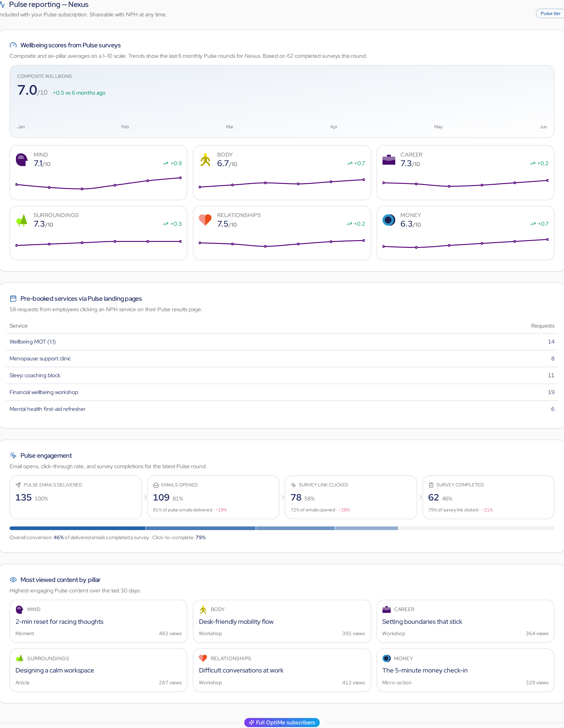
Task: Click the Relationships trend arrow next to +0.2
Action: click(349, 224)
